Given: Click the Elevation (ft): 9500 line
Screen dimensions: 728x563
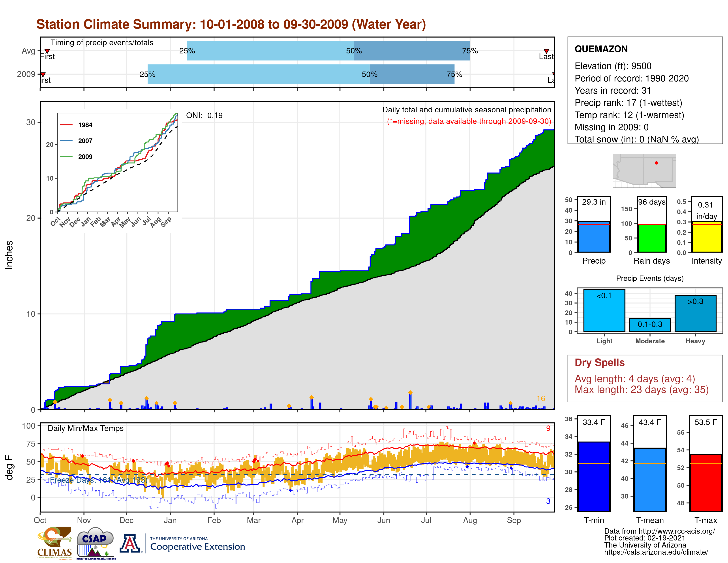Looking at the screenshot, I should (x=613, y=66).
